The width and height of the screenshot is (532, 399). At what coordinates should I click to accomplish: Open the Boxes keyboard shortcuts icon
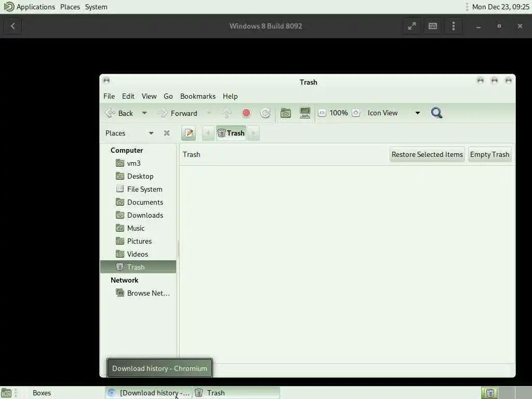pyautogui.click(x=433, y=26)
